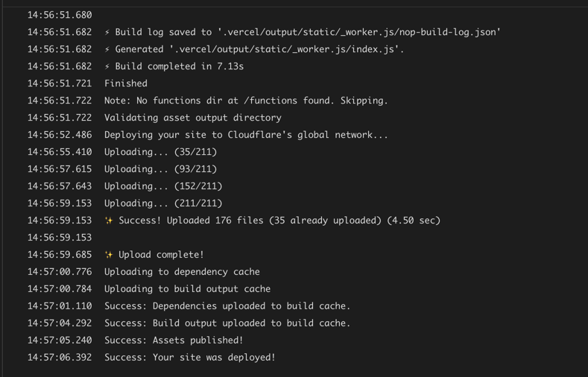Click the lightning icon before "Generated" line
The width and height of the screenshot is (588, 377).
[x=107, y=49]
